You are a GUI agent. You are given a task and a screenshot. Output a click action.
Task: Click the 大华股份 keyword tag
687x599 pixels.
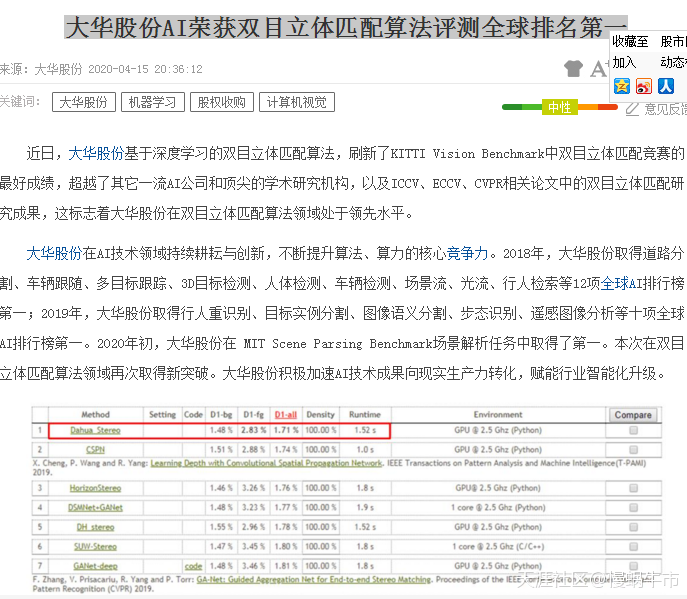pyautogui.click(x=84, y=102)
